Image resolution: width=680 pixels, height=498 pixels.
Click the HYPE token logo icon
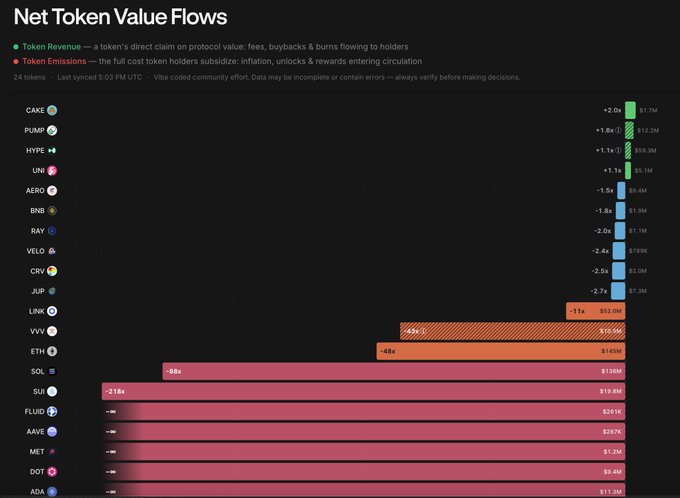coord(52,151)
